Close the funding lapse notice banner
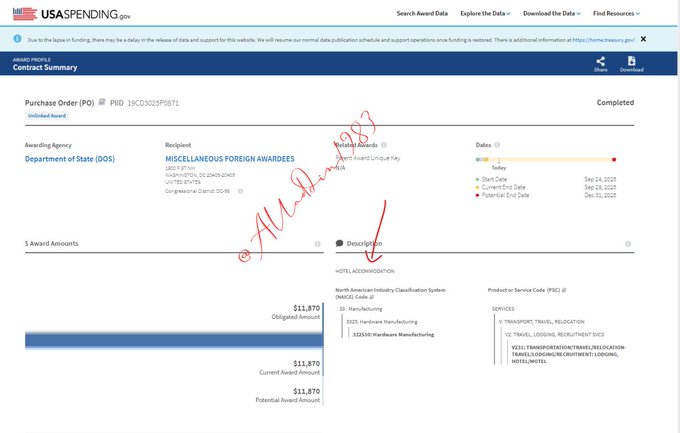 [643, 39]
